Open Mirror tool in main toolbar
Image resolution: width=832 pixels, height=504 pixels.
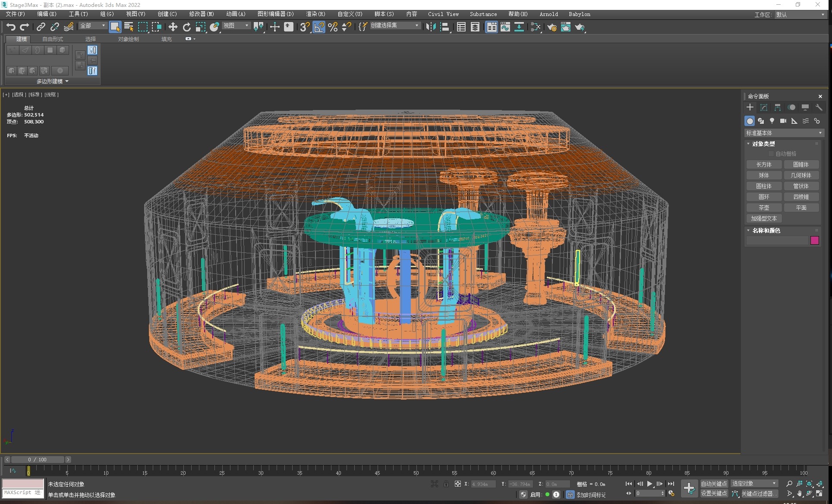pyautogui.click(x=431, y=27)
